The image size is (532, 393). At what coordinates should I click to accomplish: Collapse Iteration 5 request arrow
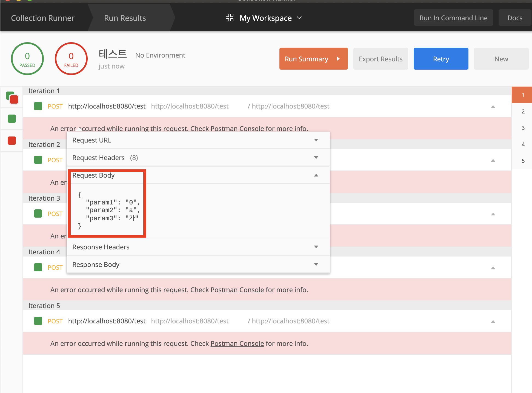493,321
